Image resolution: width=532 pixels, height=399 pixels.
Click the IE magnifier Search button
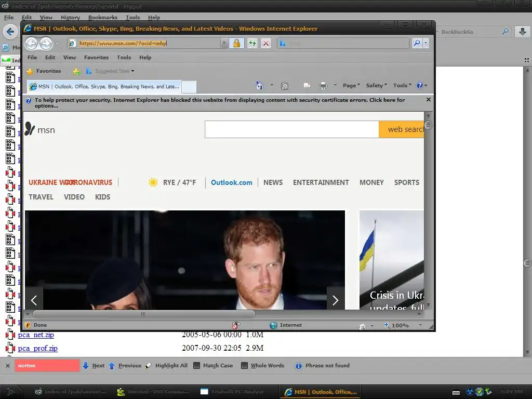tap(417, 43)
